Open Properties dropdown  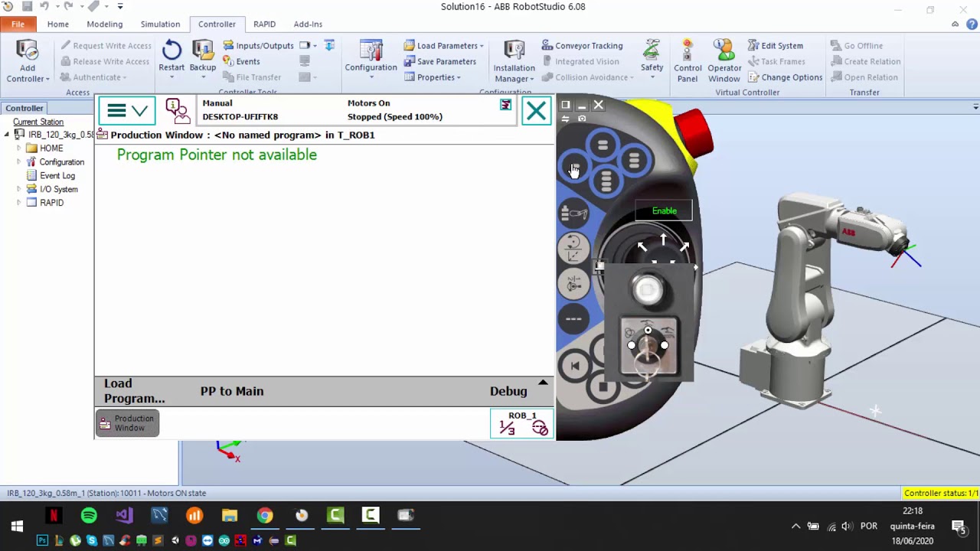click(x=433, y=77)
